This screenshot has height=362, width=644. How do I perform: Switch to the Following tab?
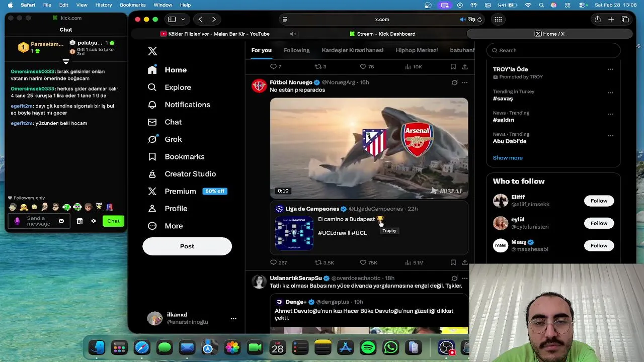coord(296,50)
